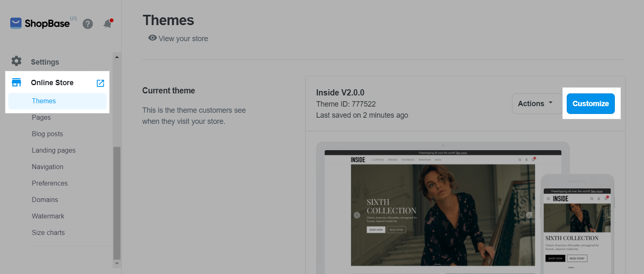The width and height of the screenshot is (644, 274).
Task: Open Pages in the sidebar
Action: [41, 118]
